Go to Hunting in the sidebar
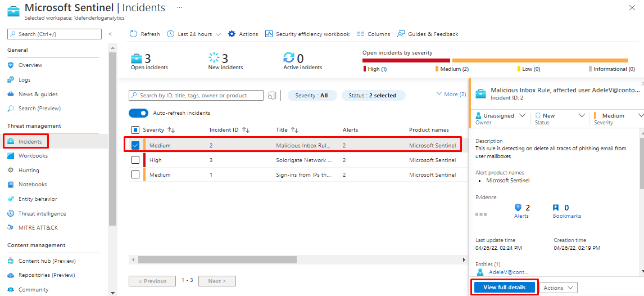 point(29,171)
